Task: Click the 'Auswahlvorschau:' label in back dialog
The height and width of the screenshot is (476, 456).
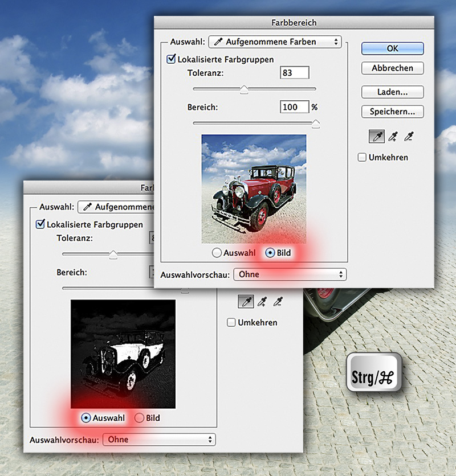Action: tap(64, 440)
